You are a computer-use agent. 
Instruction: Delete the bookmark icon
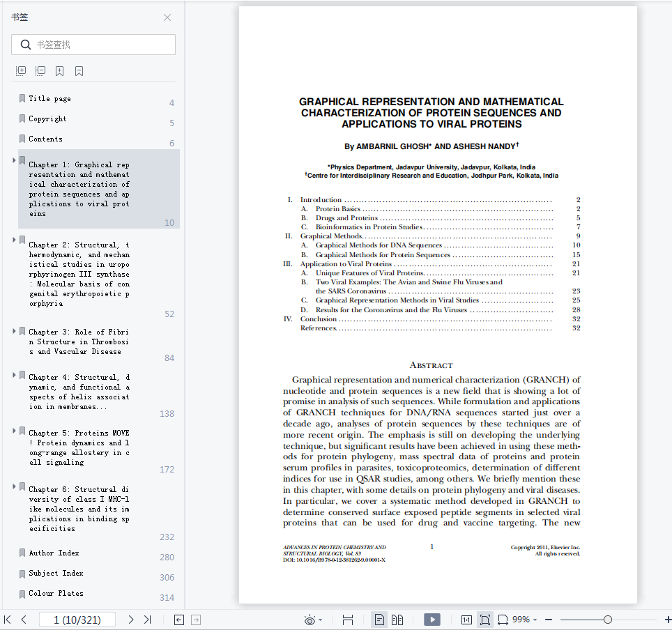(79, 71)
